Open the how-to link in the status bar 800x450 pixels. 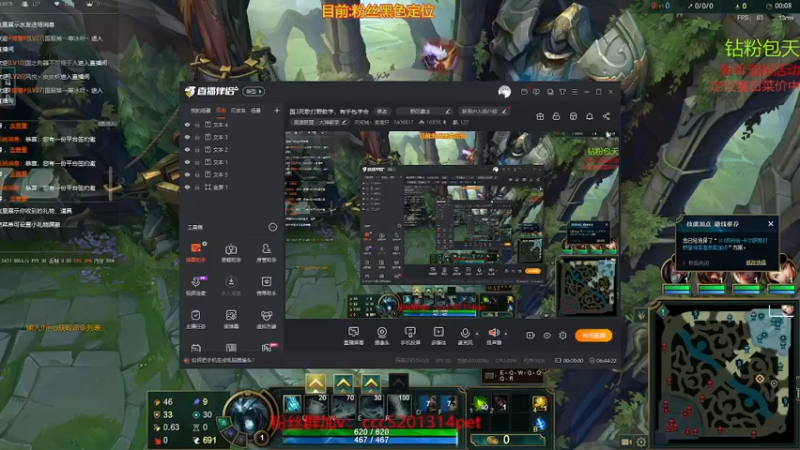[222, 360]
